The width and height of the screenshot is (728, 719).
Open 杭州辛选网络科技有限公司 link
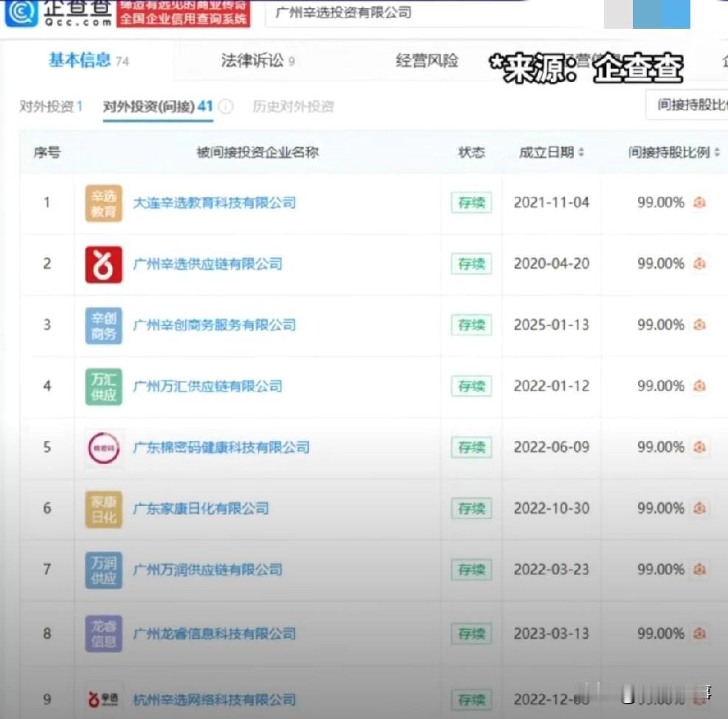[215, 700]
